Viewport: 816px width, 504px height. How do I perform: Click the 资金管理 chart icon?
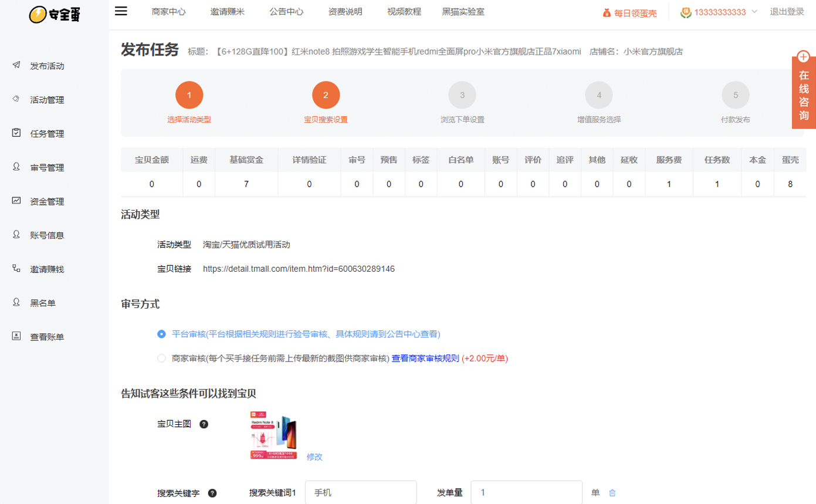16,201
